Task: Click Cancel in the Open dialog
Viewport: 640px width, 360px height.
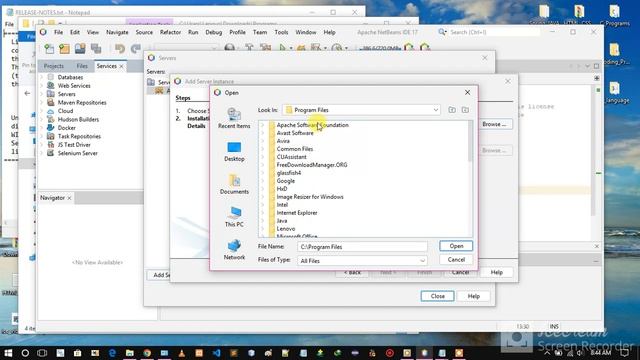Action: click(x=456, y=260)
